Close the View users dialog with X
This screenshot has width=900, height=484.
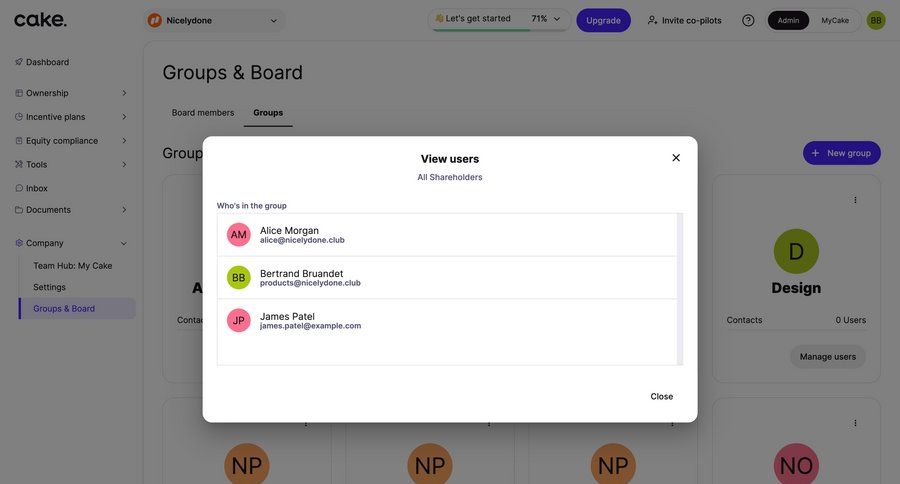click(x=676, y=158)
